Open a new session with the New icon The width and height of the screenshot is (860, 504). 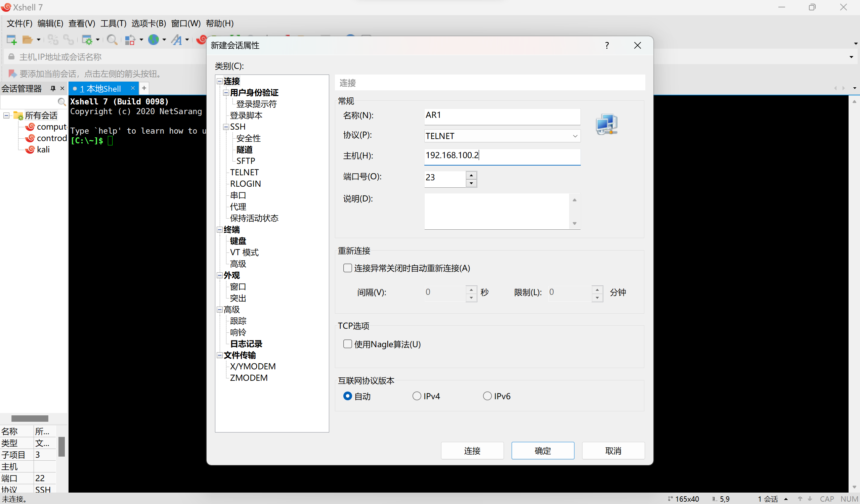11,40
